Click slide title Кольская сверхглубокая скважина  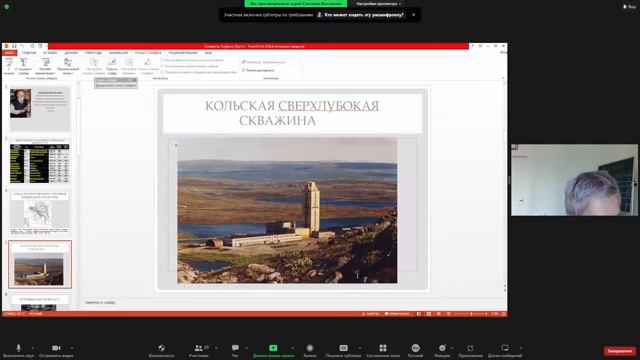(292, 113)
